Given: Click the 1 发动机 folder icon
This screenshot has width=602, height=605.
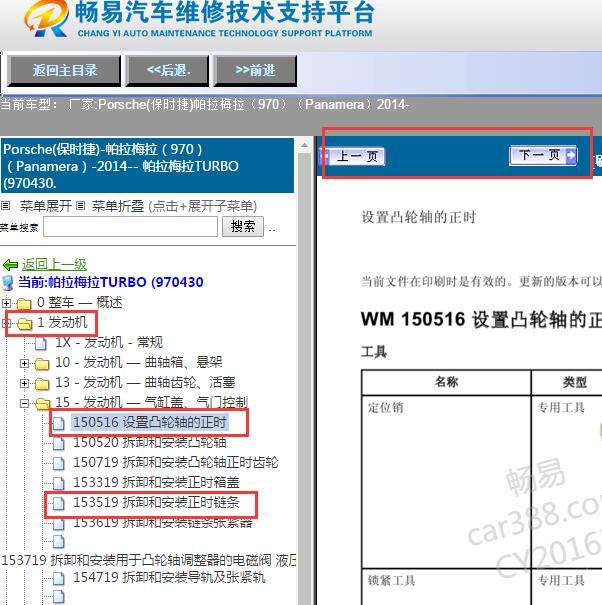Looking at the screenshot, I should (x=25, y=324).
